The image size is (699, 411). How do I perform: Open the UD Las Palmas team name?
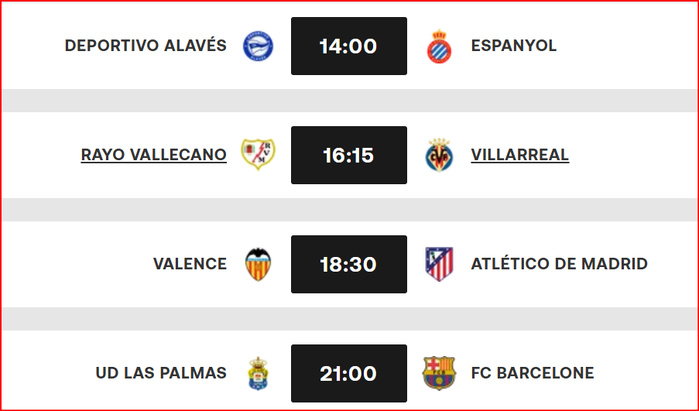pos(161,374)
